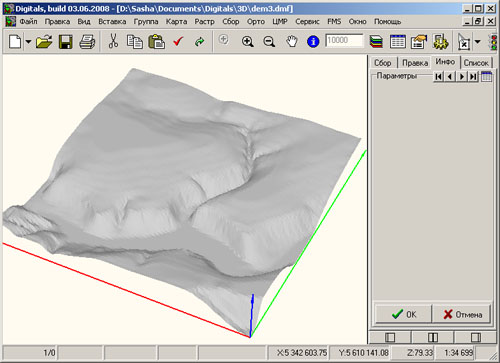Click the Zoom out magnifier icon
500x363 pixels.
pos(269,42)
